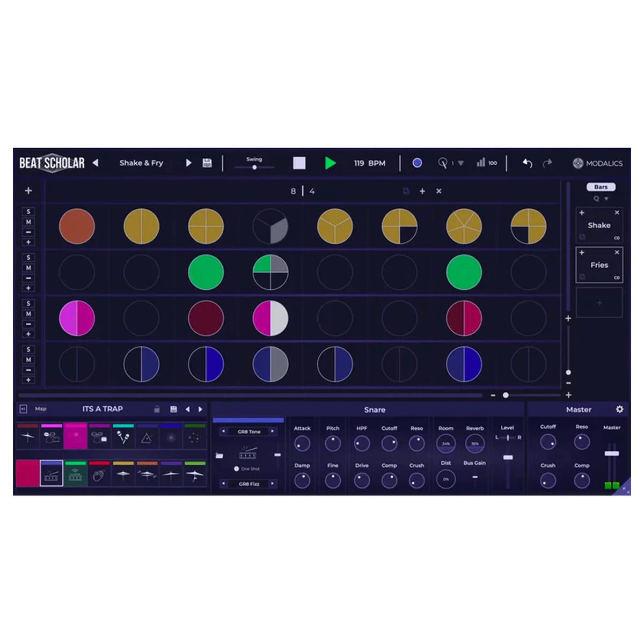This screenshot has height=644, width=644.
Task: Adjust the Swing slider
Action: coord(254,167)
